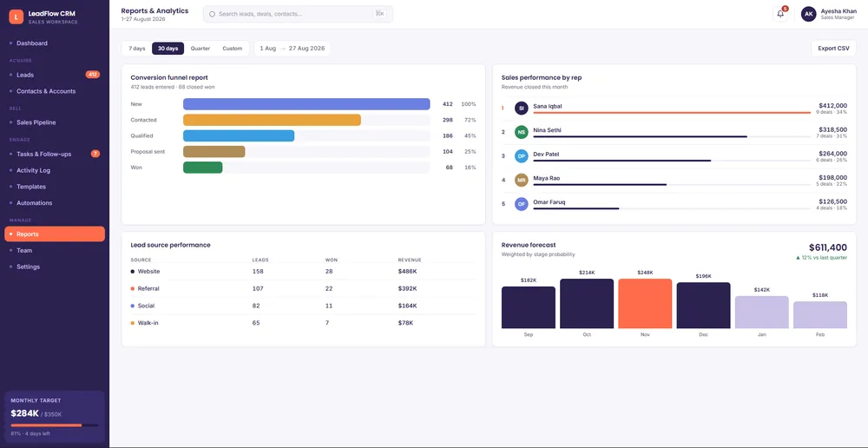Click the $611,400 forecast total
868x448 pixels.
click(827, 247)
